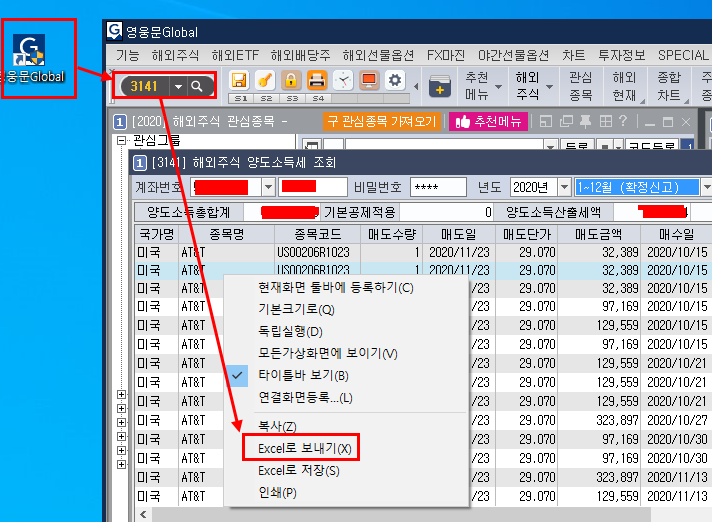
Task: Choose Excel로 저장(S) in context menu
Action: (298, 471)
